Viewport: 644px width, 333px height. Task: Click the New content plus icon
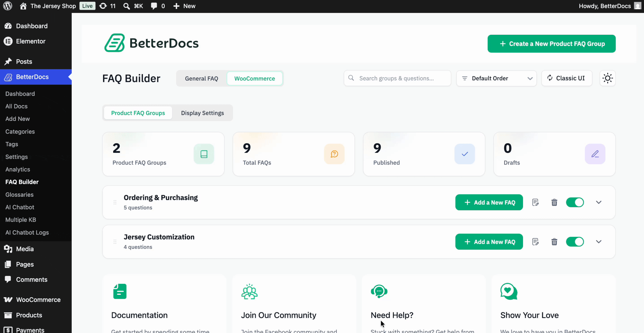(x=176, y=6)
